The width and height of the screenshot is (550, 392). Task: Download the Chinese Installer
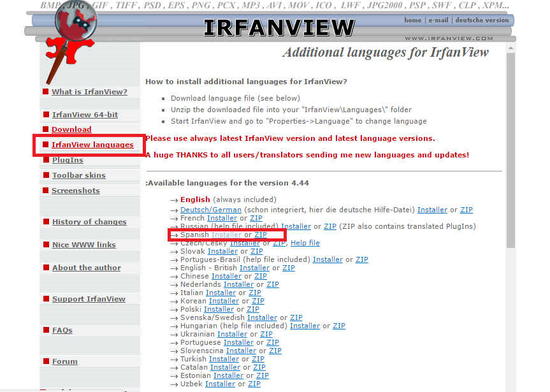(227, 276)
